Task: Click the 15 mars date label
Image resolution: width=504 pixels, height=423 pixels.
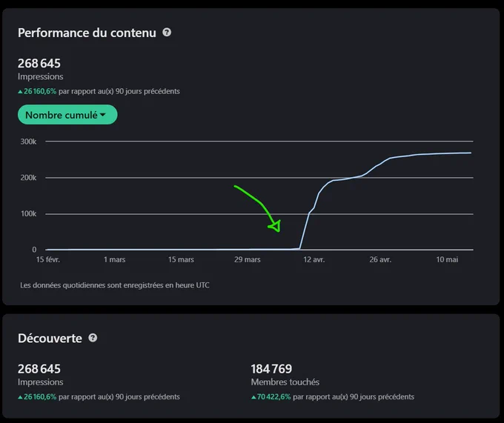Action: click(x=181, y=259)
